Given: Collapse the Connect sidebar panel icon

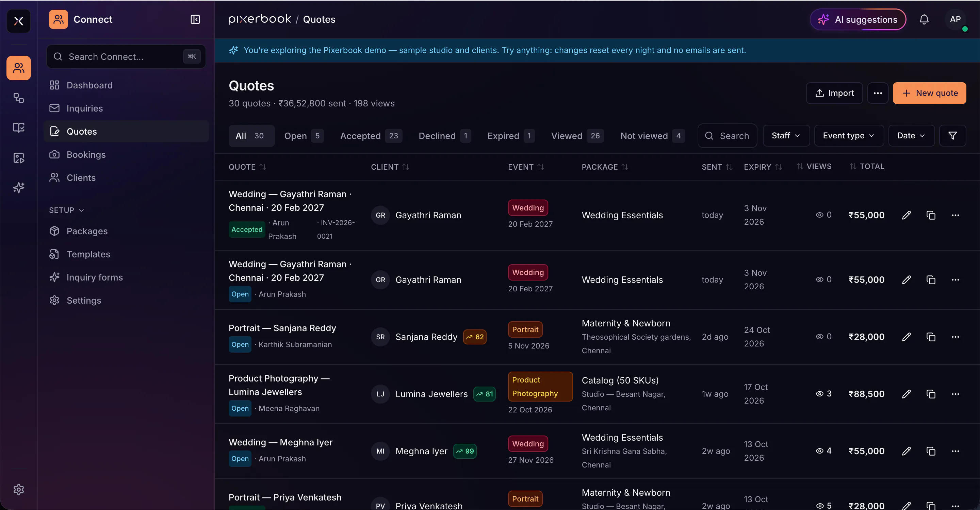Looking at the screenshot, I should pos(195,19).
